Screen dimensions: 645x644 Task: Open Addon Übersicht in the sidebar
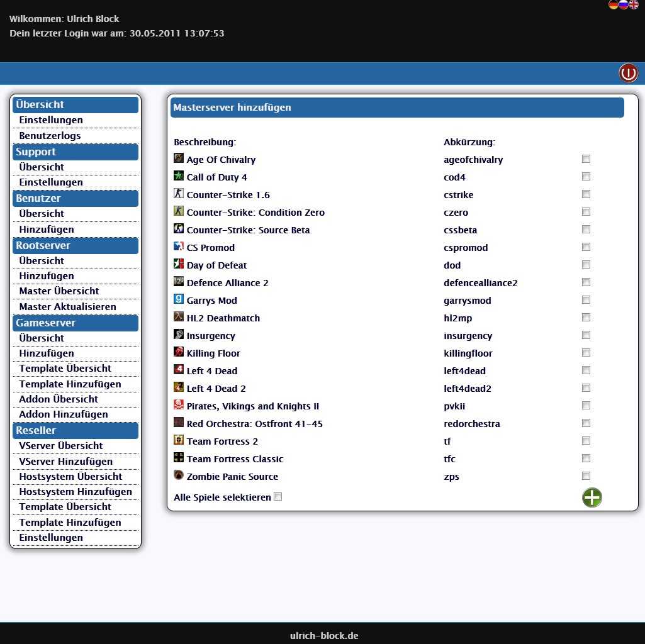pyautogui.click(x=59, y=399)
